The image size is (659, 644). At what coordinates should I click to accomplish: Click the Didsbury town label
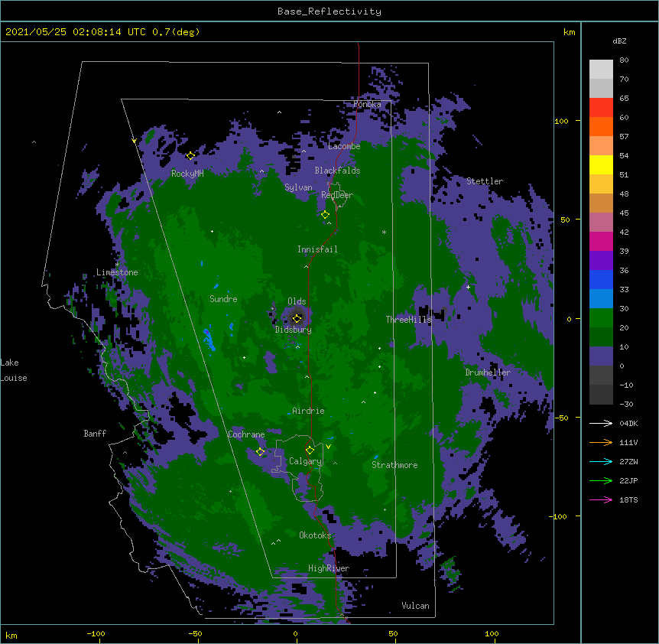[294, 330]
